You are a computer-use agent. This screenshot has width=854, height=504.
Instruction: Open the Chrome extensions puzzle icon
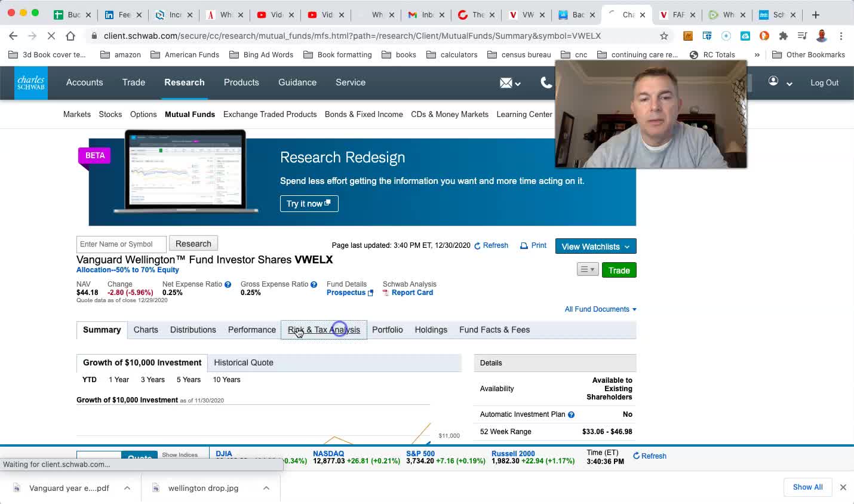784,36
